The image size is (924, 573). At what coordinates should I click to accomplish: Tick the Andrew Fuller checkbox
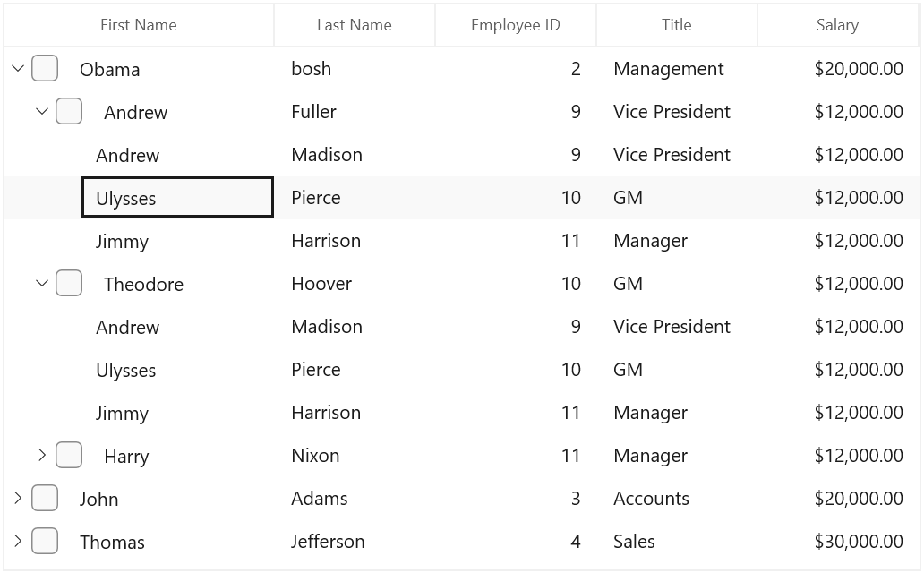(69, 111)
